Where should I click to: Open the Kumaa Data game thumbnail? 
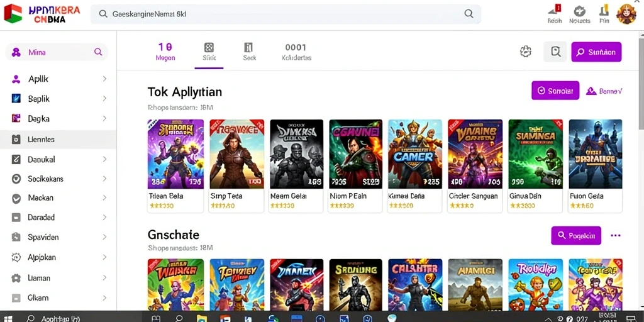pyautogui.click(x=415, y=154)
